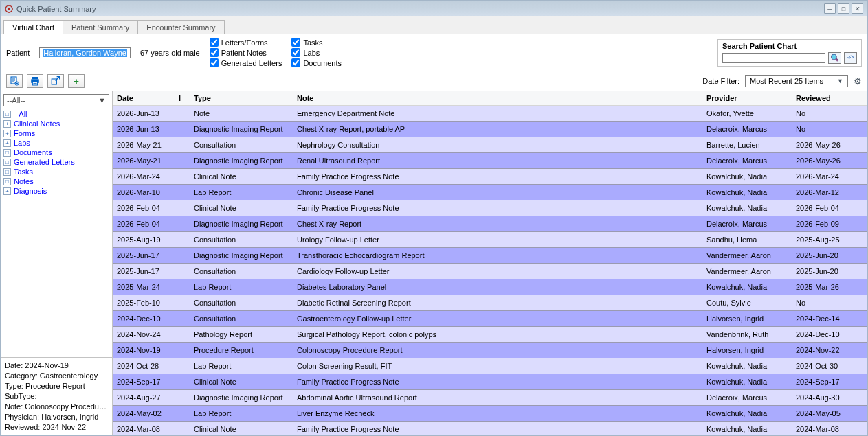
Task: Toggle Patient Notes checkbox
Action: click(x=214, y=53)
